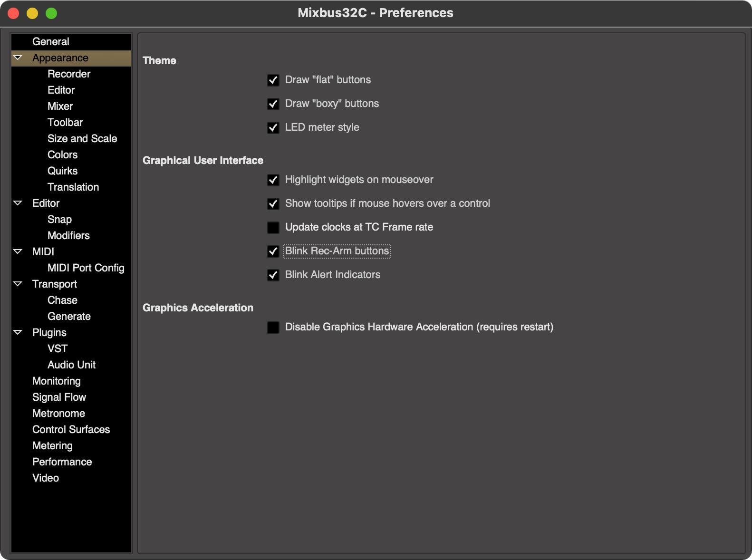Minimize the Preferences window
This screenshot has height=560, width=752.
click(x=32, y=13)
